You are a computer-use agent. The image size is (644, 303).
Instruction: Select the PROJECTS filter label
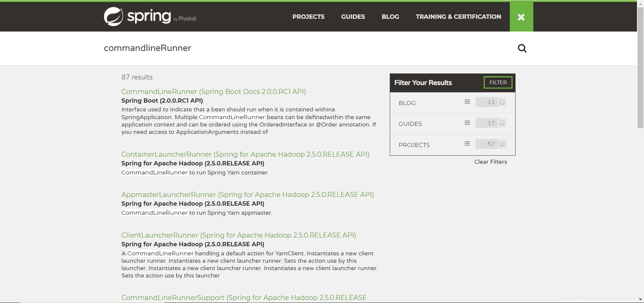(x=414, y=145)
